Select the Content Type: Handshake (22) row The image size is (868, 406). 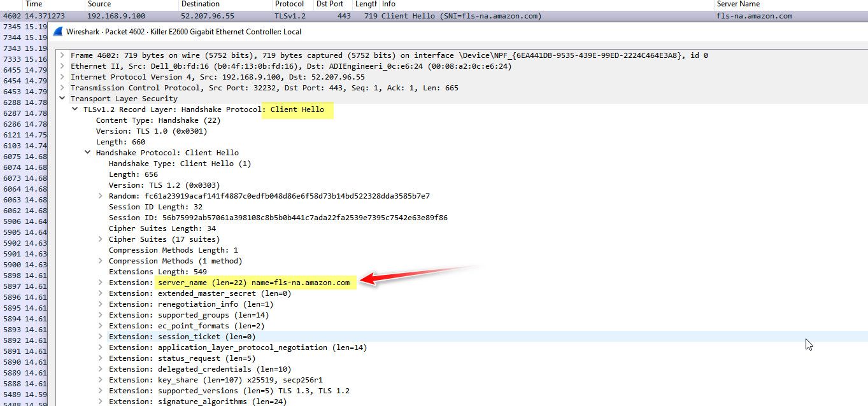click(158, 120)
